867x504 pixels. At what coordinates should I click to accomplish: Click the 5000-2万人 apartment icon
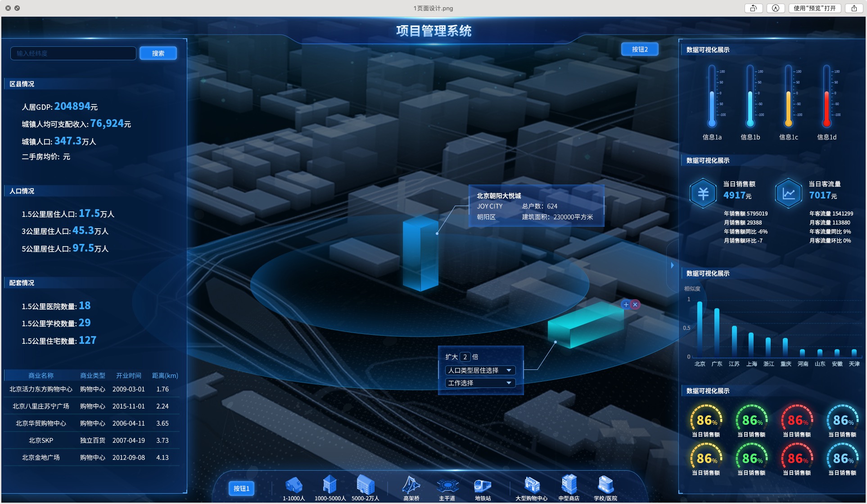366,485
